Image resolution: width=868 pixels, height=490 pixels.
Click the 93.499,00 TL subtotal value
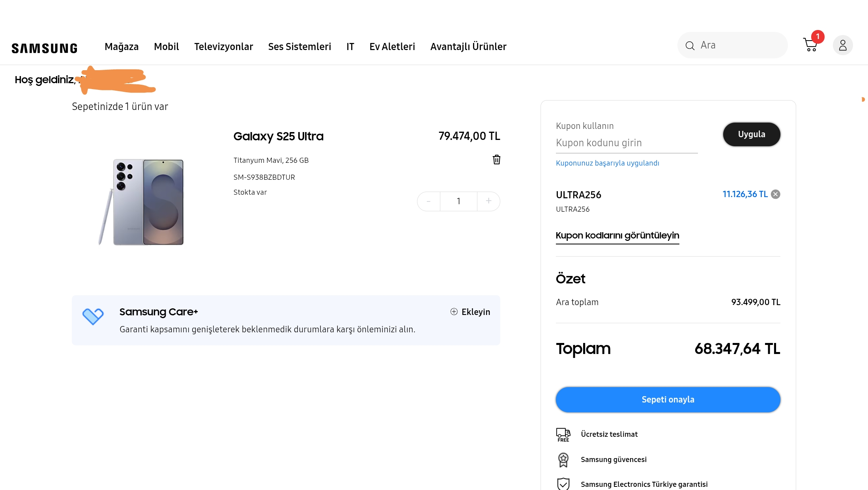756,302
